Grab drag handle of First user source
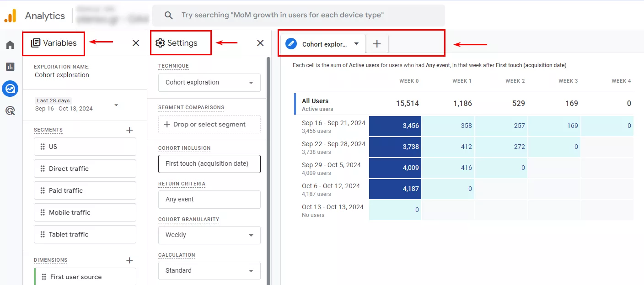 [44, 277]
